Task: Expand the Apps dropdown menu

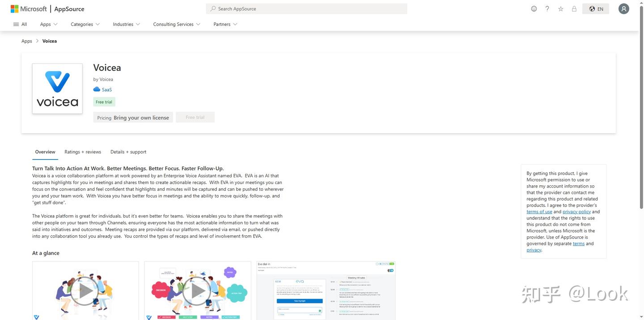Action: pos(49,24)
